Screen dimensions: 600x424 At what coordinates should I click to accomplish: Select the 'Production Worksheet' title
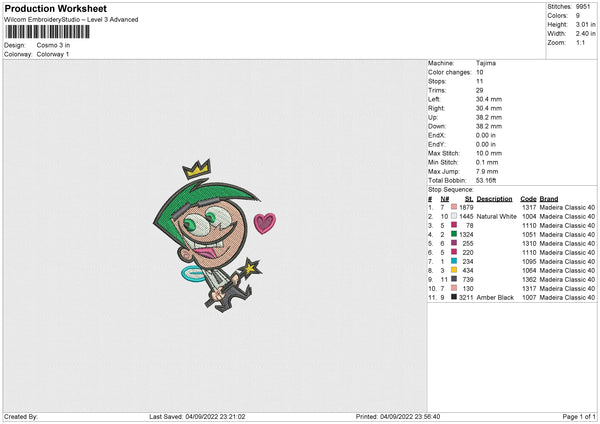point(56,8)
